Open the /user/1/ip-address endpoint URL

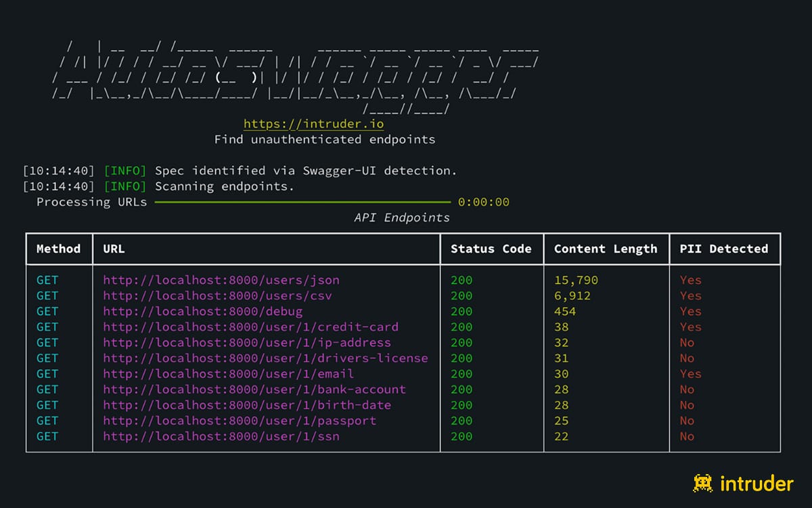pyautogui.click(x=247, y=342)
